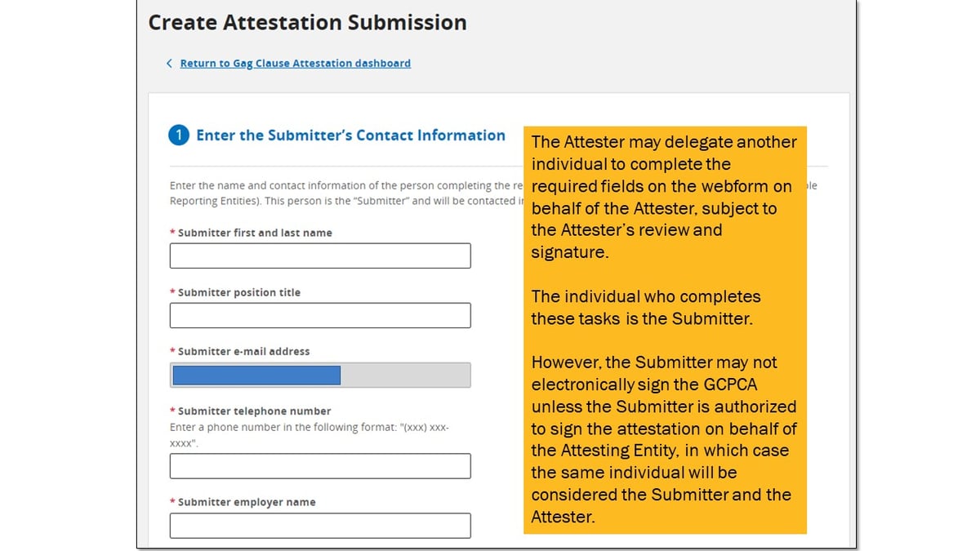Image resolution: width=980 pixels, height=551 pixels.
Task: Click inside the Submitter first and last name field
Action: [319, 256]
